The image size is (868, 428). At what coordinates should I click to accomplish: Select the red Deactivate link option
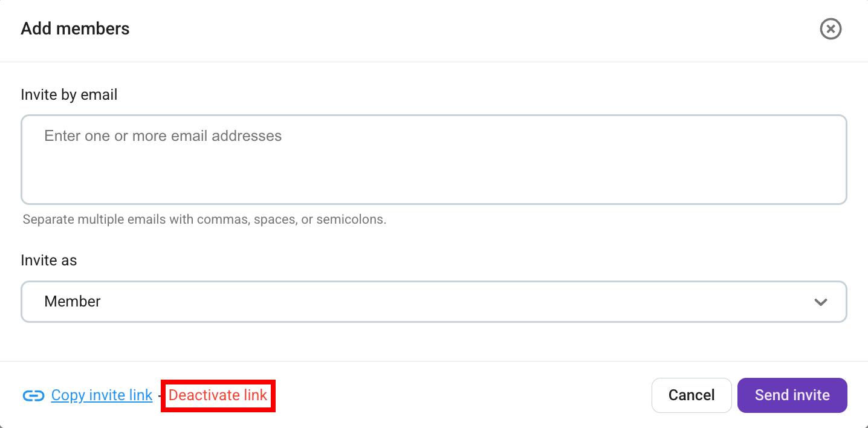coord(218,395)
